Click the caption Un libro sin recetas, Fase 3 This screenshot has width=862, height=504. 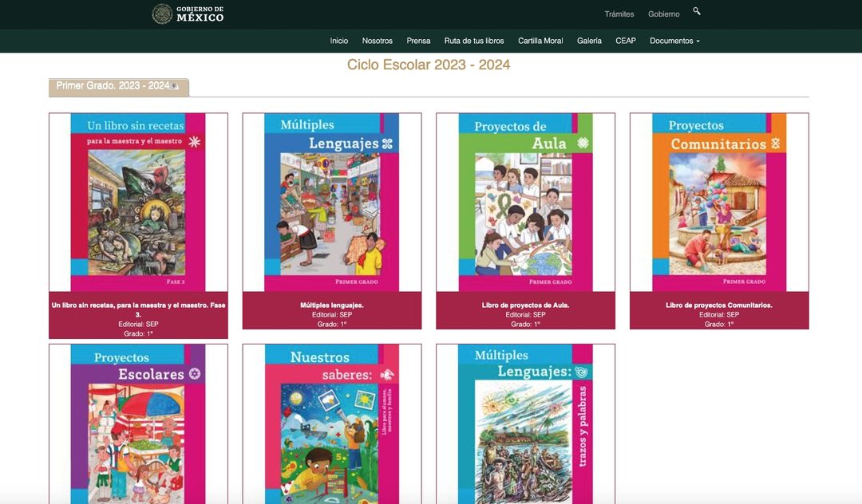click(x=139, y=309)
